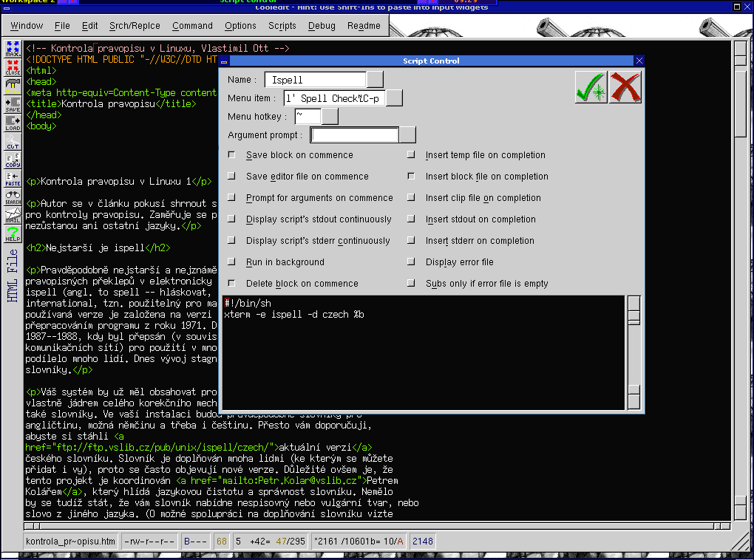Screen dimensions: 754x560
Task: Open the Debug menu
Action: click(322, 25)
